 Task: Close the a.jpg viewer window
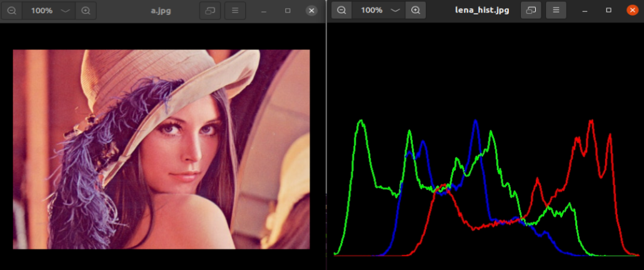[311, 11]
